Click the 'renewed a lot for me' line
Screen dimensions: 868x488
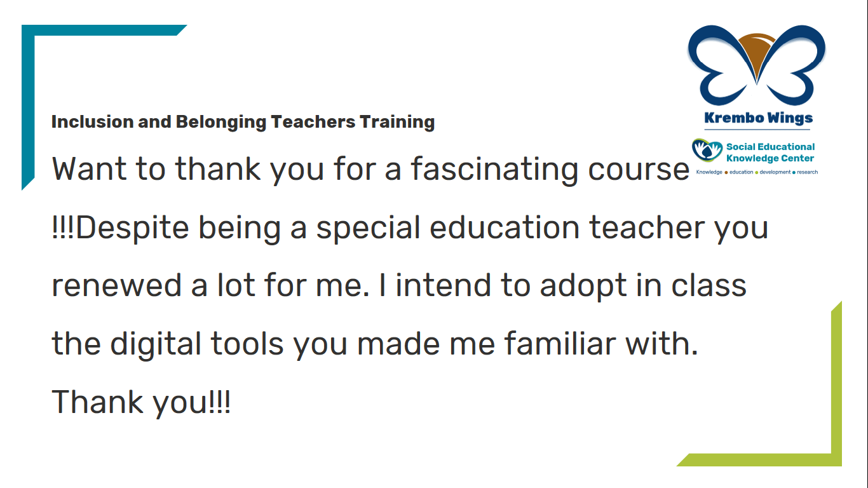tap(399, 286)
